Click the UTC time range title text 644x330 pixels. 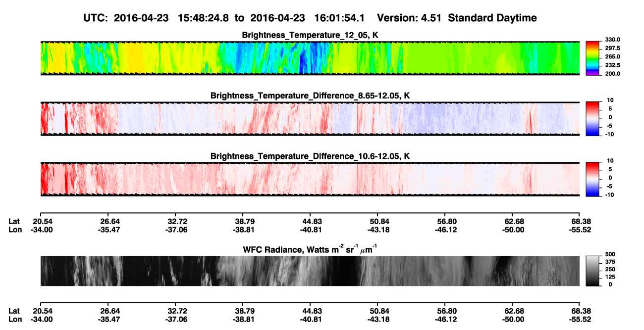pyautogui.click(x=310, y=18)
